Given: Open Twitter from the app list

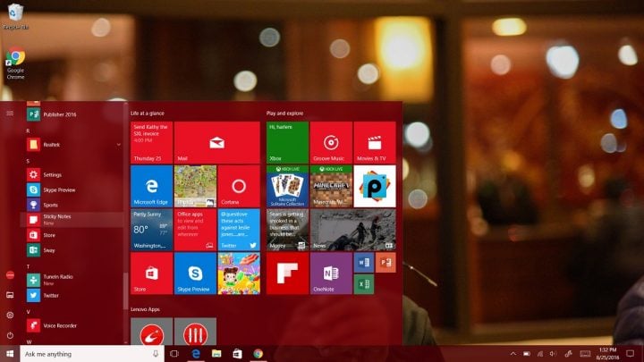Looking at the screenshot, I should pyautogui.click(x=72, y=295).
